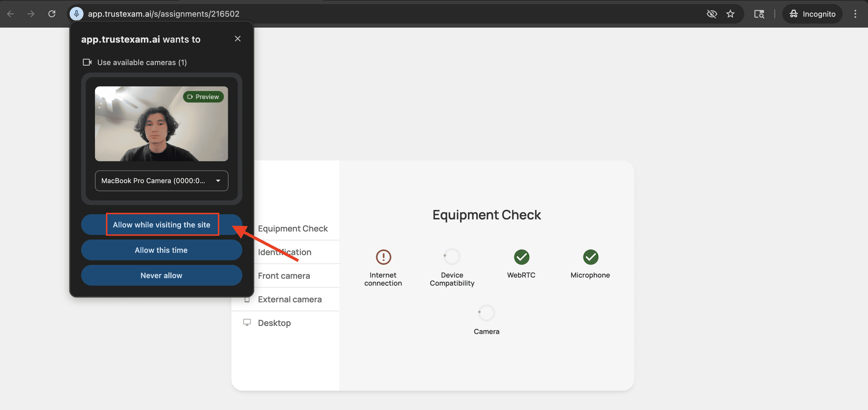Click the camera icon beside Use available cameras
The height and width of the screenshot is (410, 868).
(x=87, y=62)
